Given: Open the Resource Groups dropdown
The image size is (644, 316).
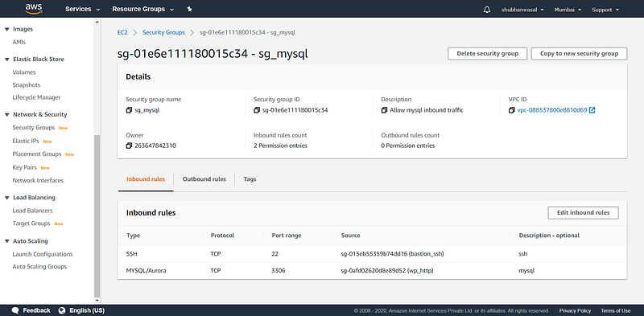Looking at the screenshot, I should coord(143,9).
